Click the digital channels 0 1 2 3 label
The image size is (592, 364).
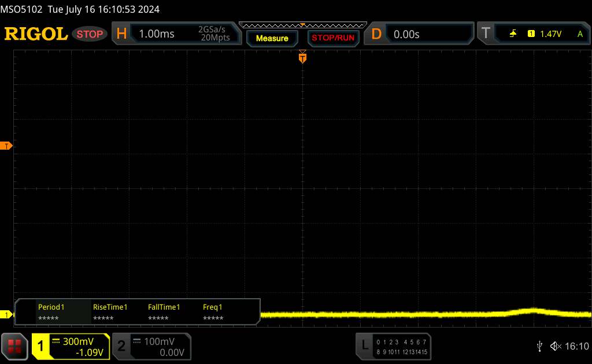coord(387,342)
